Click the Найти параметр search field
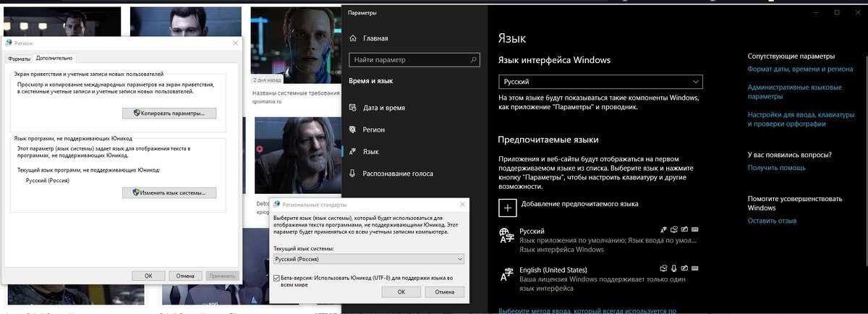 point(414,60)
